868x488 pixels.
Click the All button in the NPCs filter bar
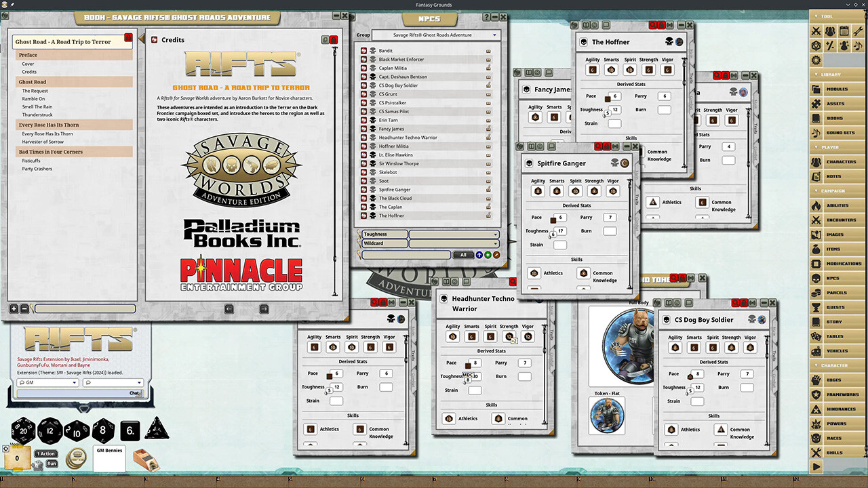465,255
